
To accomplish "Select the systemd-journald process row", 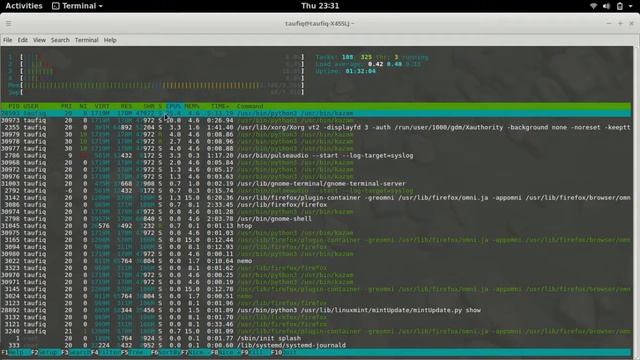I will (x=316, y=345).
